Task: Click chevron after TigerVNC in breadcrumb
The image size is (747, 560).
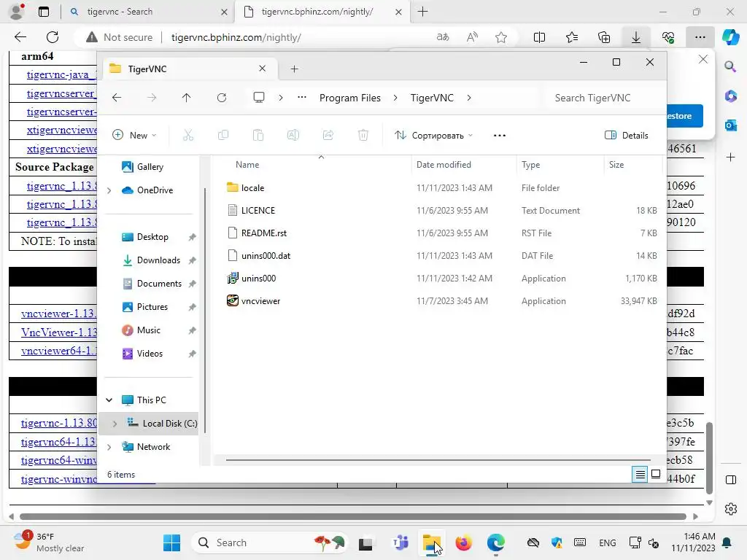Action: 469,98
